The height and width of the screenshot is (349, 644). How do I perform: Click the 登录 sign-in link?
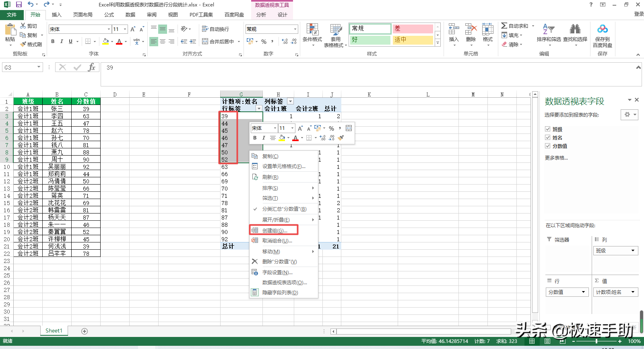pos(639,14)
